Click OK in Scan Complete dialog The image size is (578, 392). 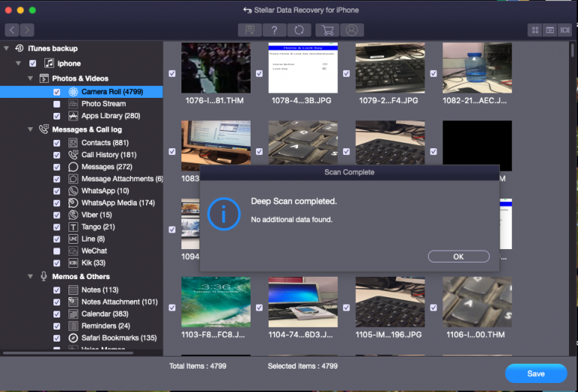coord(458,257)
